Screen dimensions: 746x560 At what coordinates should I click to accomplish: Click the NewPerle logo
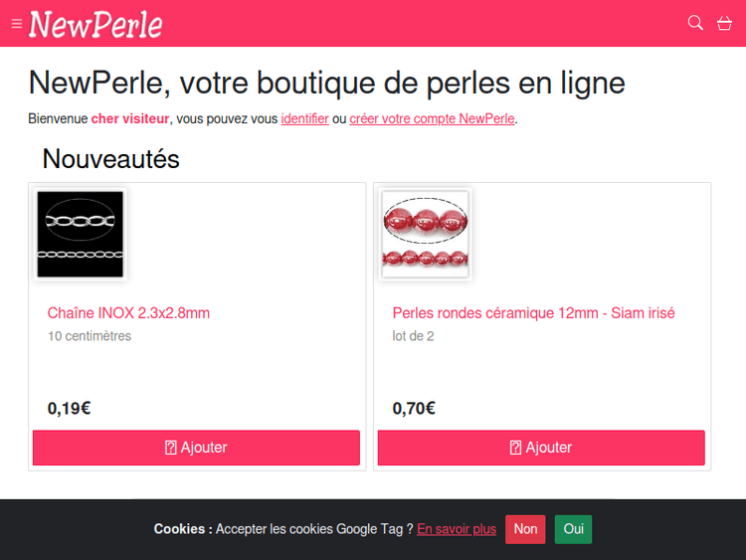pyautogui.click(x=95, y=24)
